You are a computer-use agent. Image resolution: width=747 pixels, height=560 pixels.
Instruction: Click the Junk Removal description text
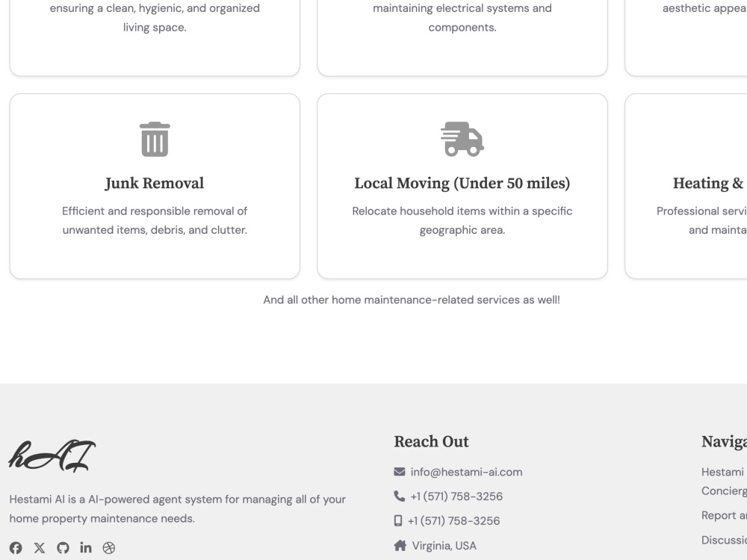click(x=155, y=220)
